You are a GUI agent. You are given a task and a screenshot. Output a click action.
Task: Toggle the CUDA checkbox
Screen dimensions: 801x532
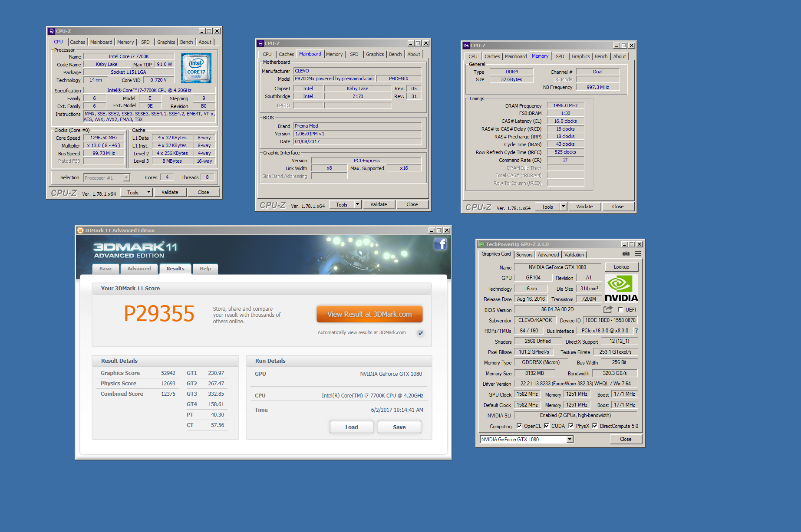(547, 426)
